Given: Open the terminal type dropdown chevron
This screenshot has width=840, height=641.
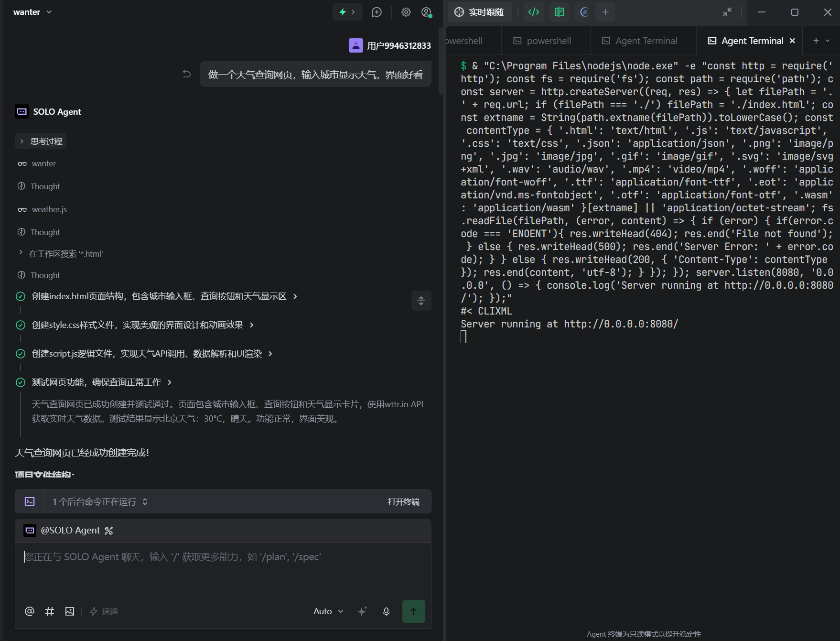Looking at the screenshot, I should tap(828, 41).
